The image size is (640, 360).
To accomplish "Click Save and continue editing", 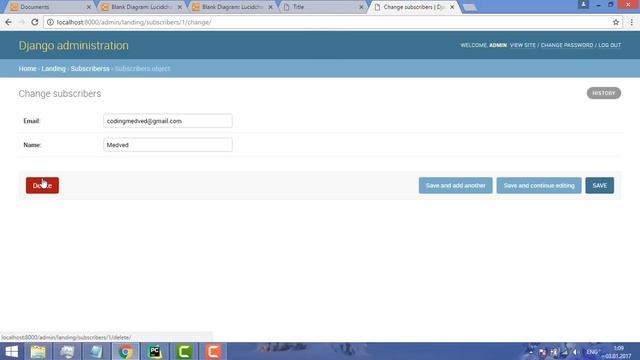I will click(x=539, y=185).
